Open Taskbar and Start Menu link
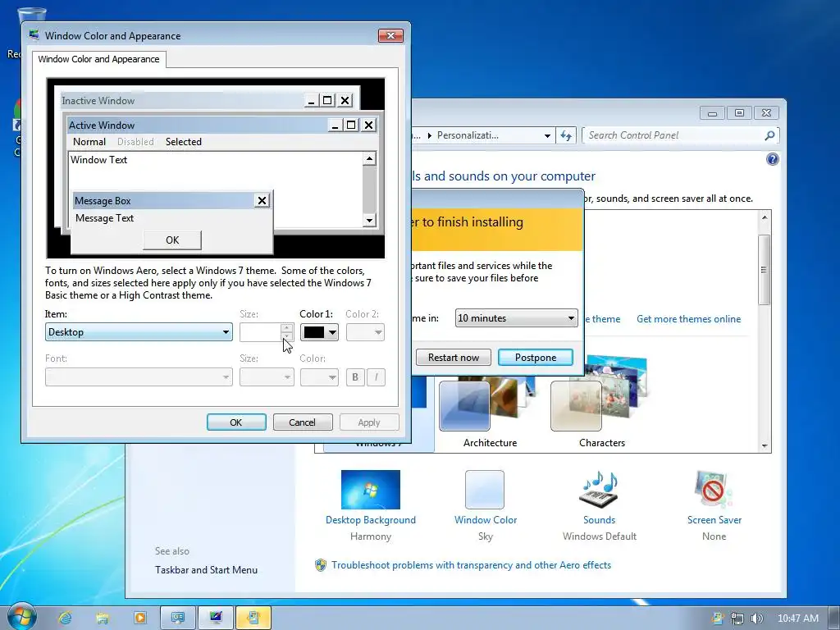840x630 pixels. tap(206, 570)
